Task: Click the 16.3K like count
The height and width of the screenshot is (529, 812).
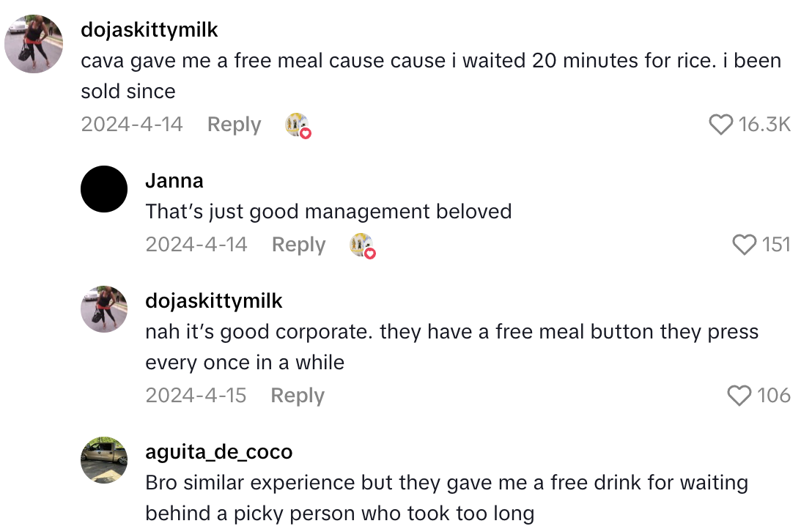Action: pos(764,125)
